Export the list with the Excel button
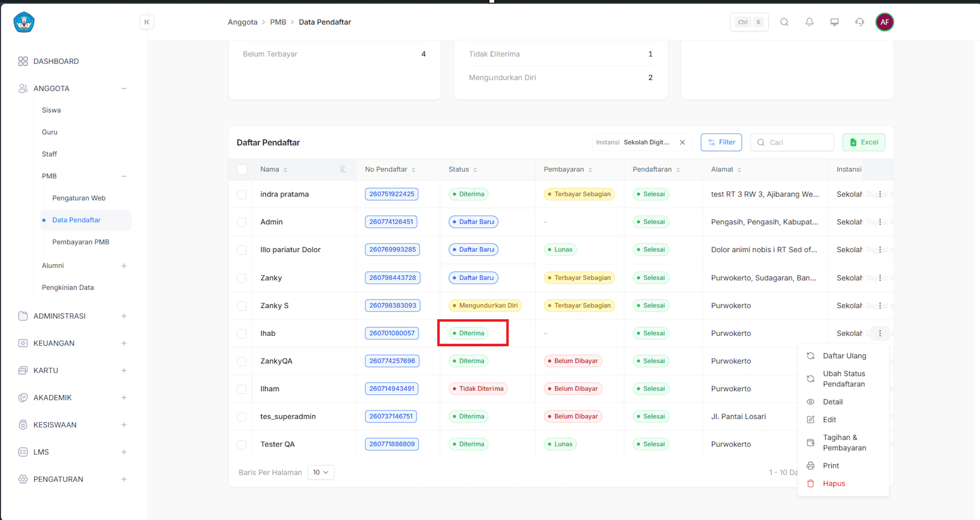 [864, 142]
